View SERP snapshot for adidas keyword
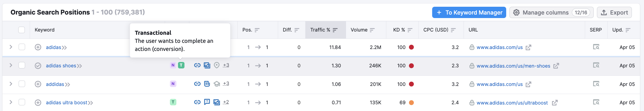The image size is (644, 111). pos(596,47)
